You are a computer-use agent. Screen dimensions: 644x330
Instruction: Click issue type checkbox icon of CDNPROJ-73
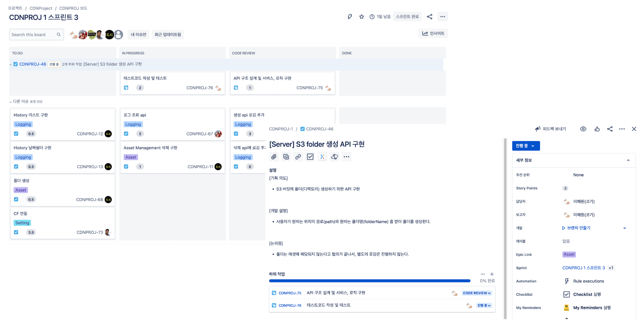point(16,232)
